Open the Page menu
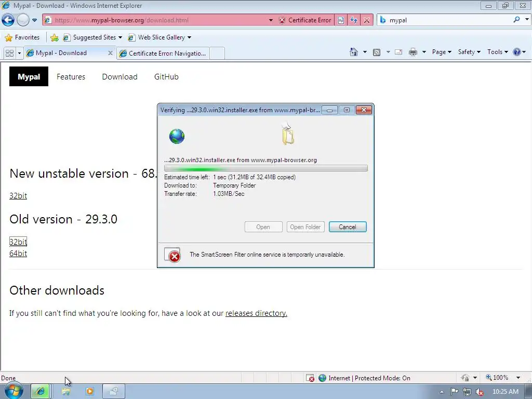 pyautogui.click(x=442, y=52)
